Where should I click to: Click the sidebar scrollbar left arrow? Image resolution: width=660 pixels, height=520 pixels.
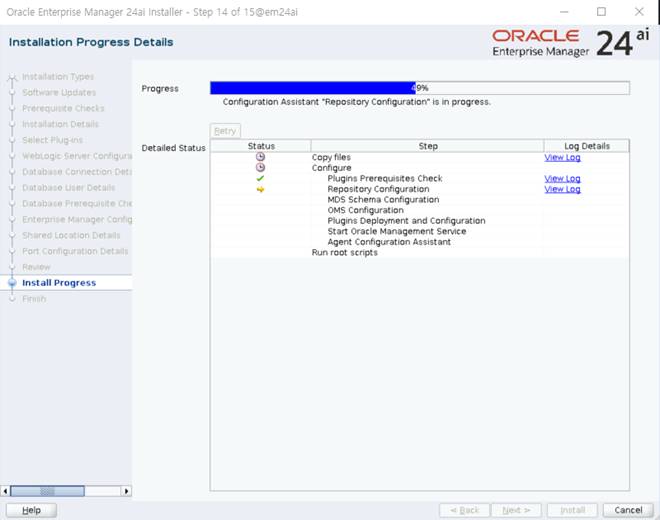(5, 491)
